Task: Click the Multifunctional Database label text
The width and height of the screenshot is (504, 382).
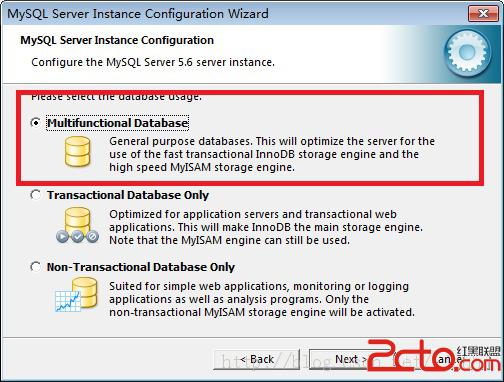Action: point(118,123)
